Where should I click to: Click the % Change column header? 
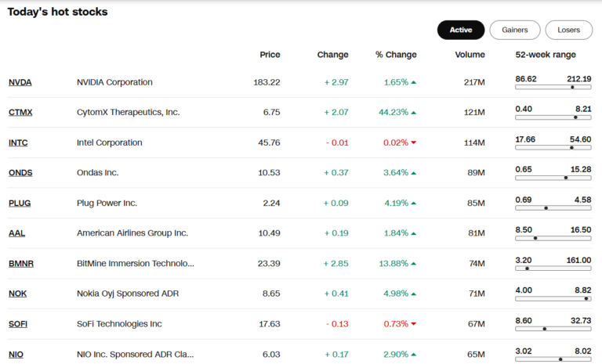[396, 55]
